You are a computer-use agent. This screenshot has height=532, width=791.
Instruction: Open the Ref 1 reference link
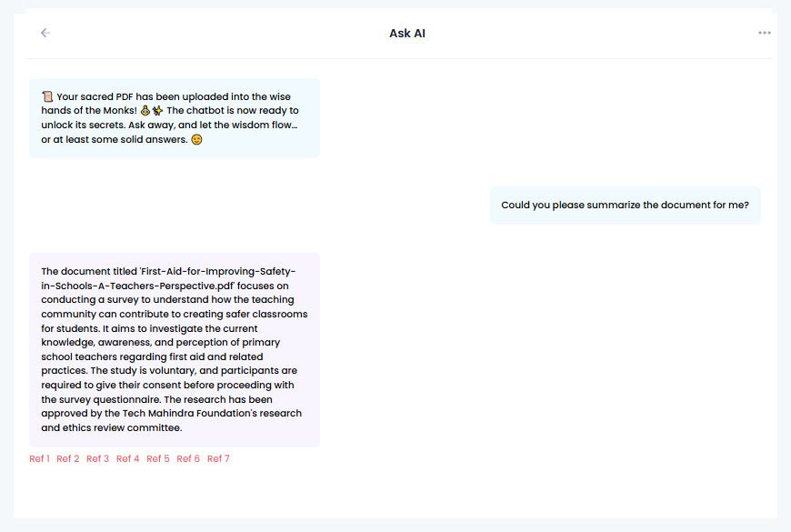pyautogui.click(x=39, y=458)
